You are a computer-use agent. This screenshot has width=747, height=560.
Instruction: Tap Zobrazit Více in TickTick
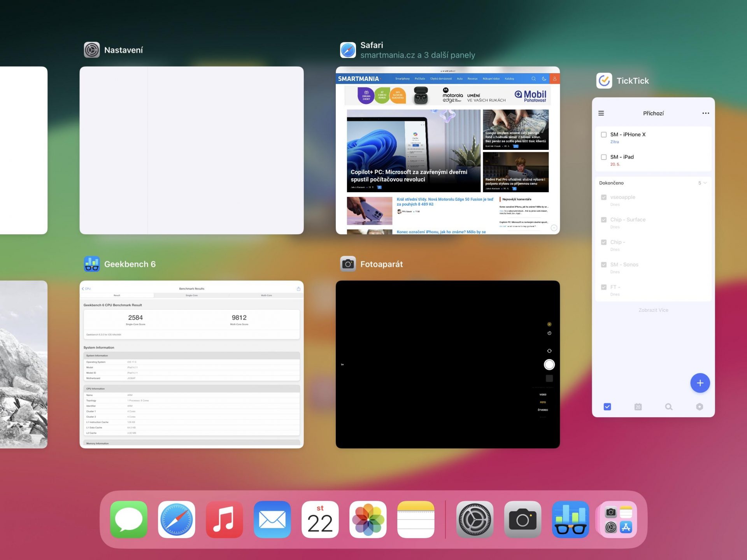653,310
